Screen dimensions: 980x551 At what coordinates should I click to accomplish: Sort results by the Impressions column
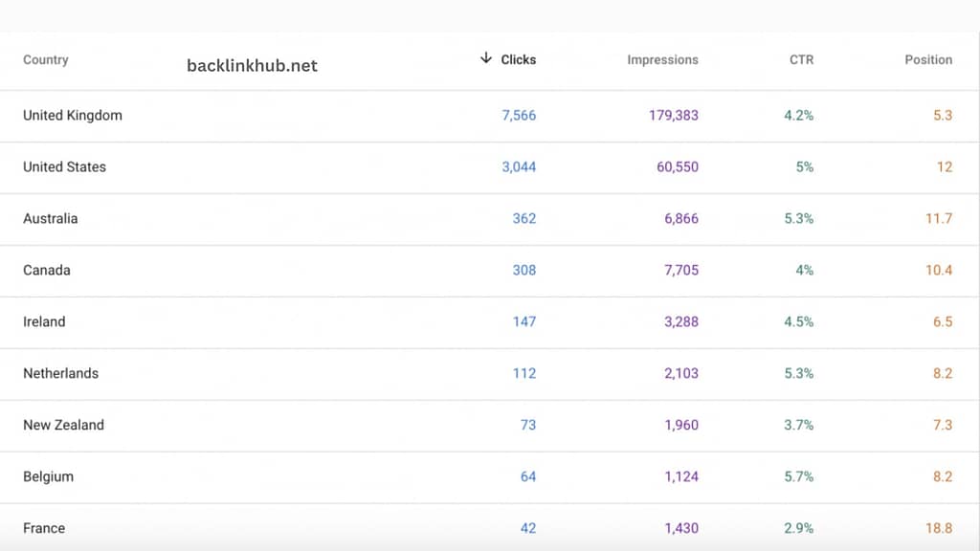click(x=662, y=59)
